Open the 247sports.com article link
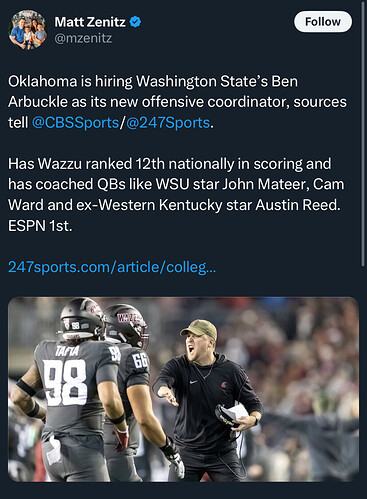Screen dimensions: 367x499 click(112, 267)
